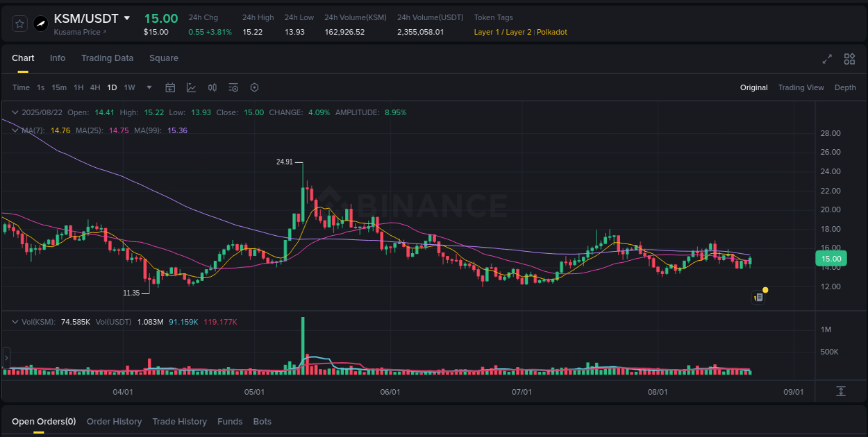Open the date range calendar picker
The width and height of the screenshot is (868, 437).
point(170,87)
